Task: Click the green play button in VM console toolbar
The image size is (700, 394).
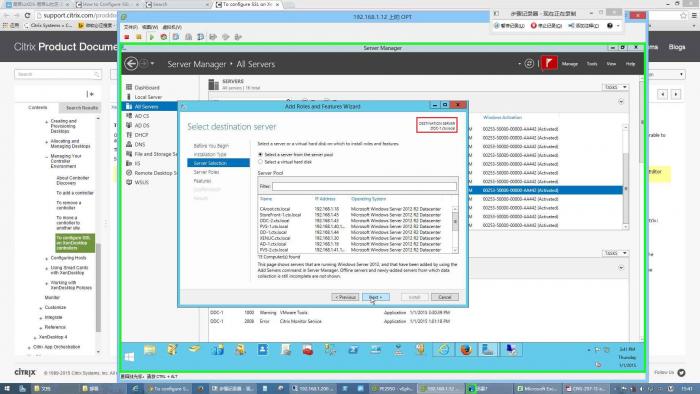Action: click(x=152, y=37)
